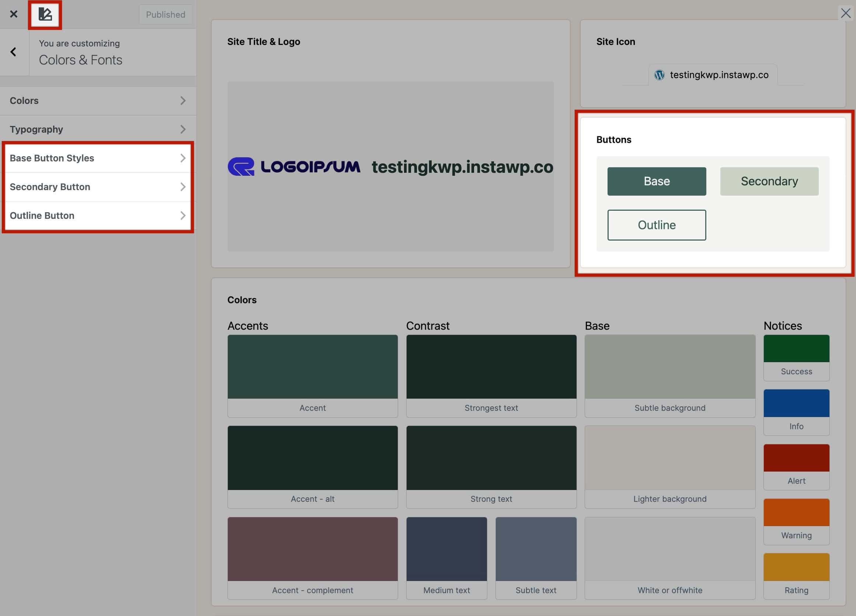Click the Base preview button
This screenshot has height=616, width=856.
tap(656, 181)
